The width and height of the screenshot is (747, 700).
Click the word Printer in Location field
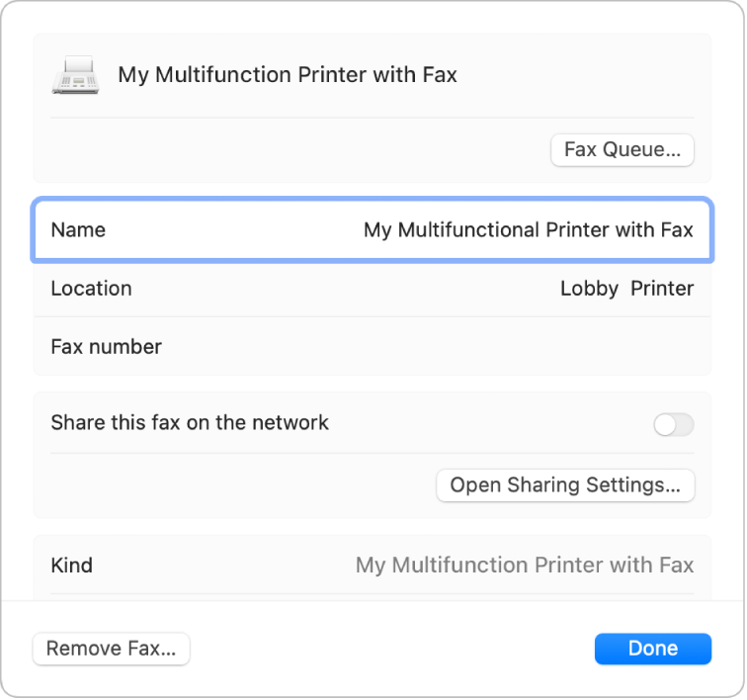coord(662,289)
